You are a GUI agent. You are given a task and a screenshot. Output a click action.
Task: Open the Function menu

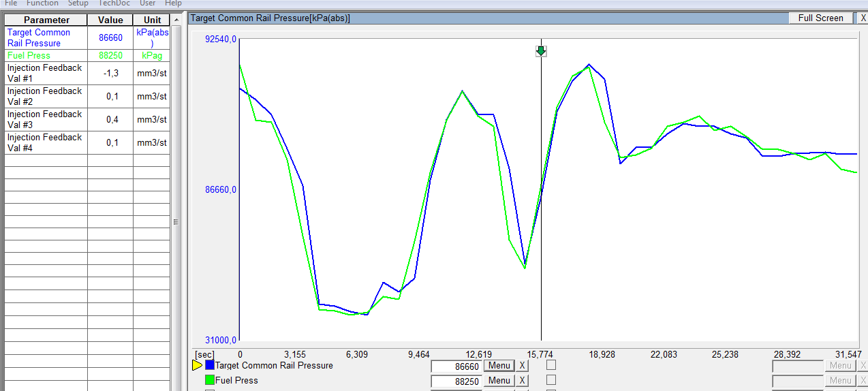(x=42, y=3)
